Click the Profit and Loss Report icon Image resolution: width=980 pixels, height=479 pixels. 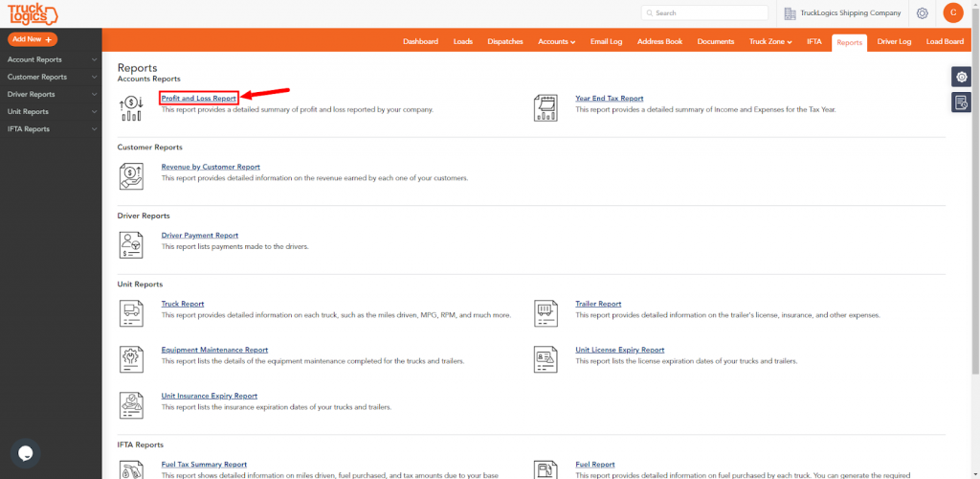[131, 107]
